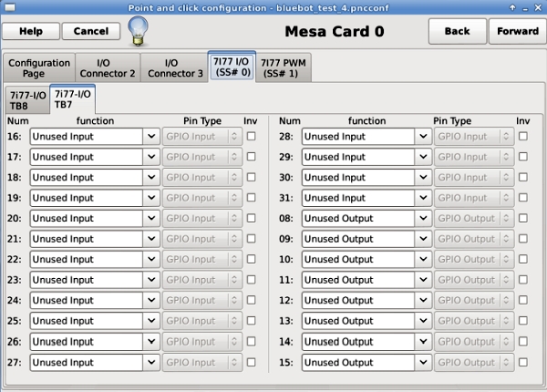Toggle Inv checkbox for pin 22
Screen dimensions: 547x392
point(252,260)
